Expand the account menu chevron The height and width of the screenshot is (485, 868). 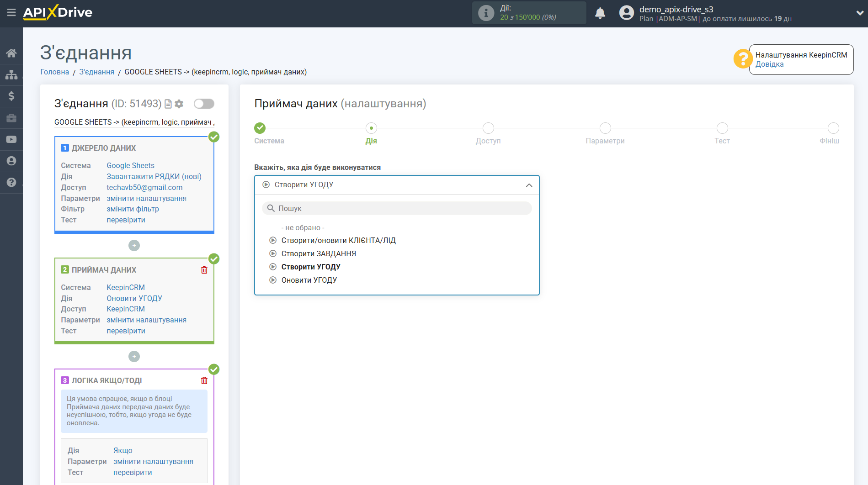pyautogui.click(x=859, y=13)
